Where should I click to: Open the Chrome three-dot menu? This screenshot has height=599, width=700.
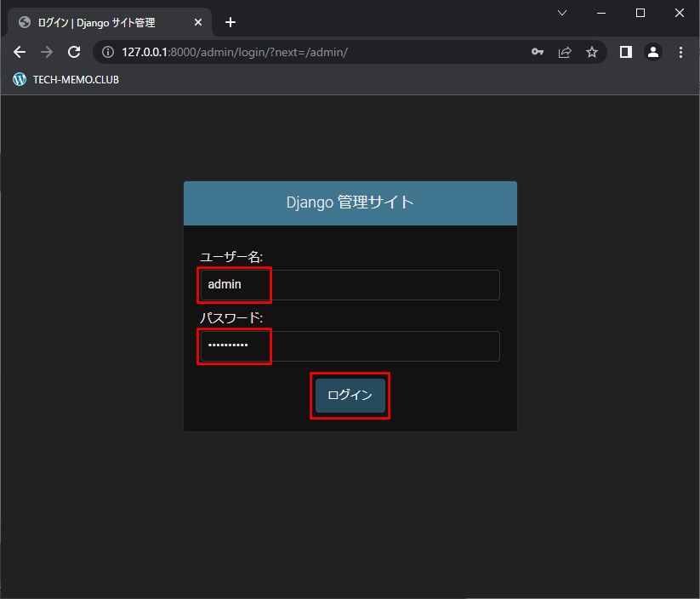(680, 52)
